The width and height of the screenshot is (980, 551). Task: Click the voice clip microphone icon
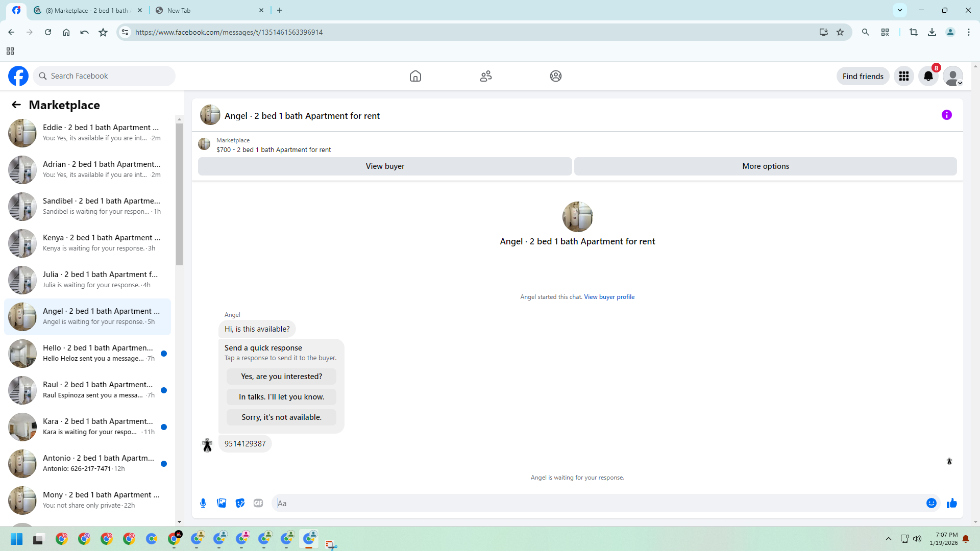point(203,503)
